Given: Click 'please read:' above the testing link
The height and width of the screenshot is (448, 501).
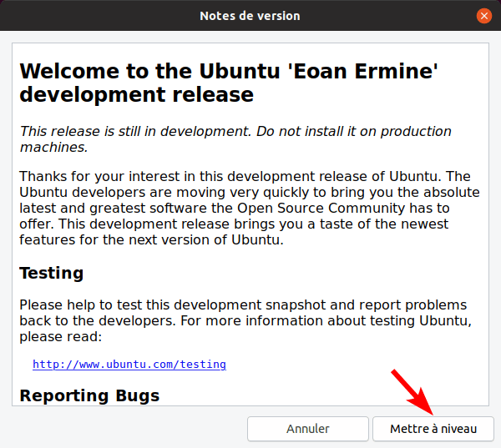Looking at the screenshot, I should (58, 336).
